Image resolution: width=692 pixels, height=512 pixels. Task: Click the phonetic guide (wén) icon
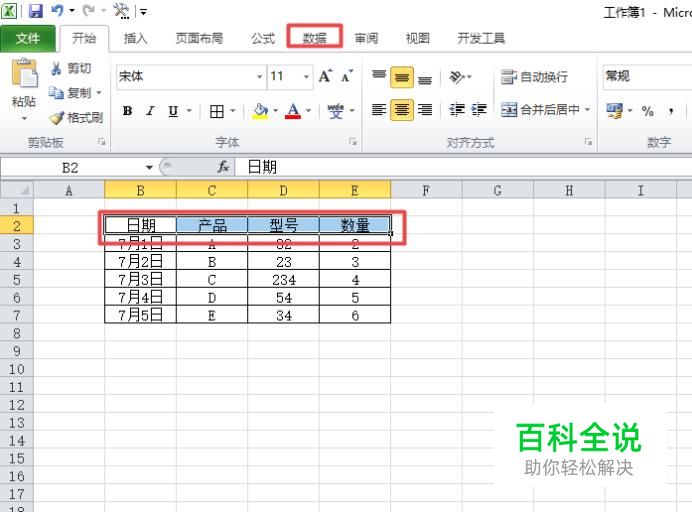coord(336,111)
